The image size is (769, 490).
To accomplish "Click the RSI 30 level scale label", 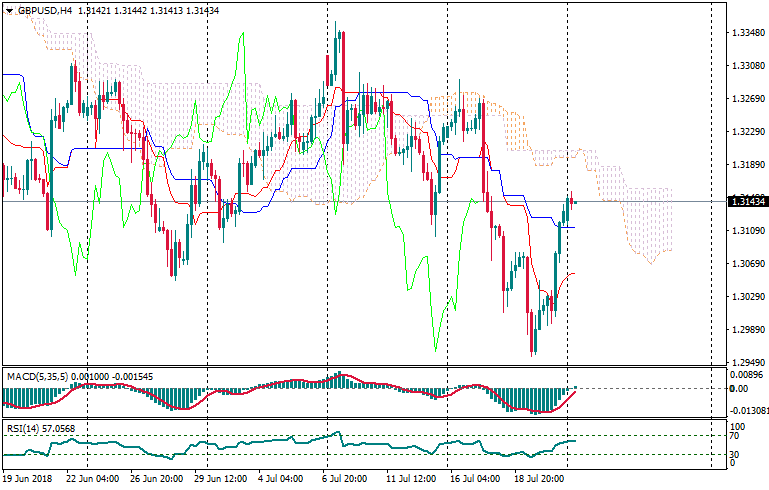I will [733, 455].
